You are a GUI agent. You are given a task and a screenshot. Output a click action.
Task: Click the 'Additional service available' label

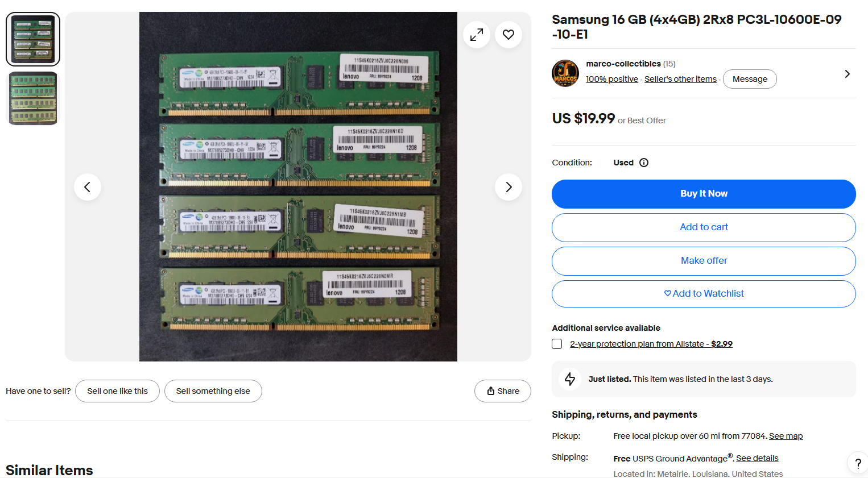[606, 328]
